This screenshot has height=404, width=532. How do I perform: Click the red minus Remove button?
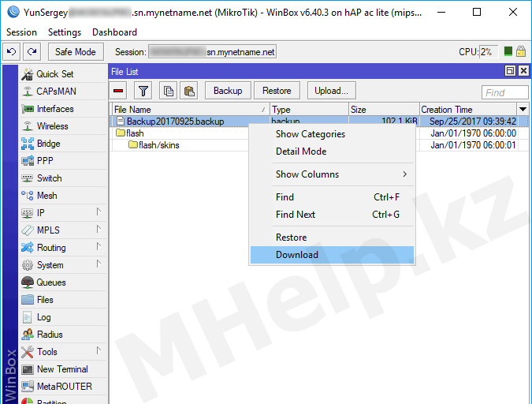click(x=118, y=91)
